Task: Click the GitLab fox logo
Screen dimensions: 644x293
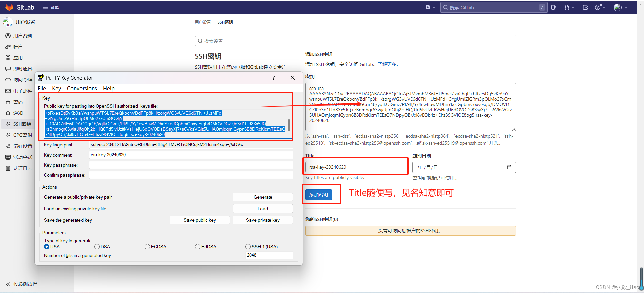Action: (x=9, y=7)
